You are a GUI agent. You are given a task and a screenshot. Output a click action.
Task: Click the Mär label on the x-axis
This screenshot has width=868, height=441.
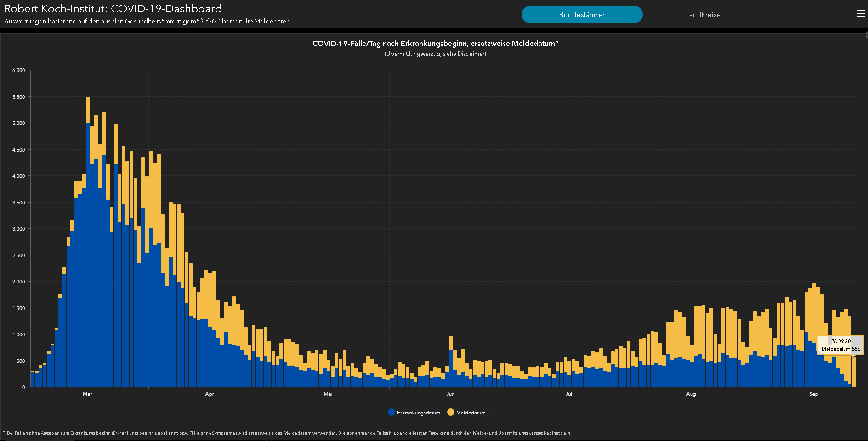pos(87,394)
